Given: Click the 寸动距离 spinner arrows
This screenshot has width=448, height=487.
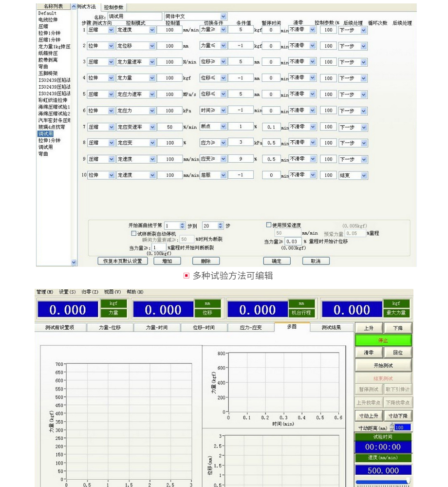Looking at the screenshot, I should [392, 428].
